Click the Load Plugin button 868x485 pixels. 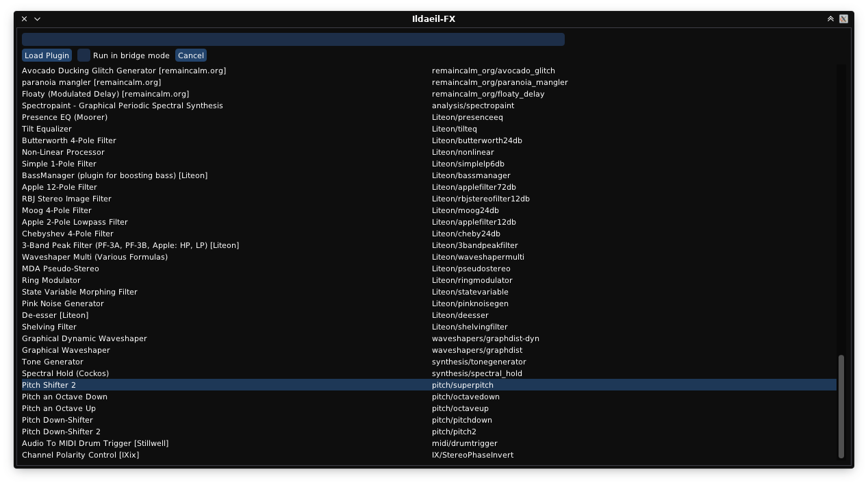[47, 55]
